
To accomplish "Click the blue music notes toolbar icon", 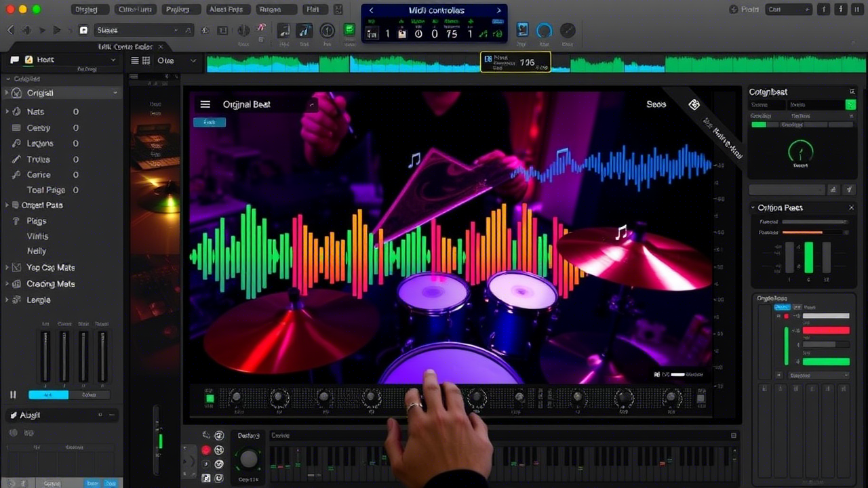I will (304, 30).
